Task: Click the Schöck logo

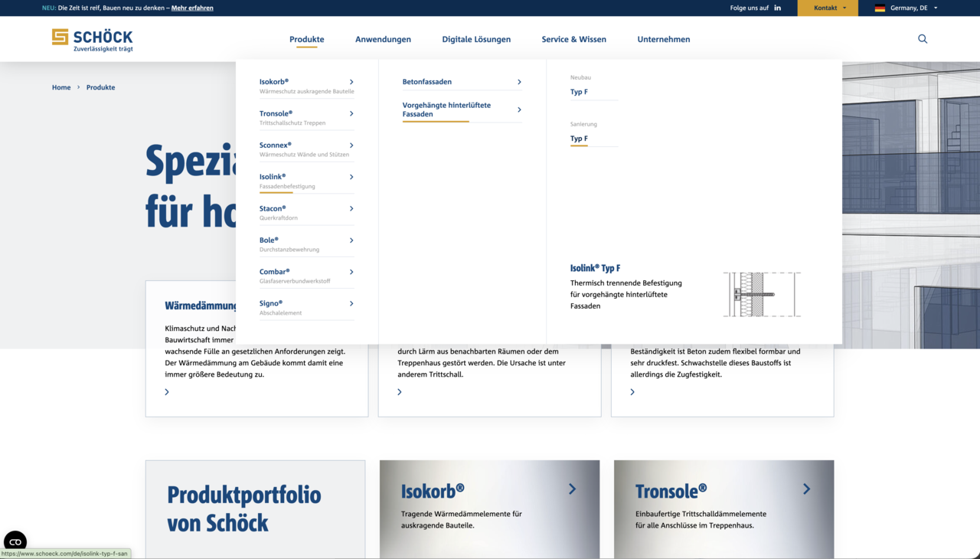Action: (x=92, y=40)
